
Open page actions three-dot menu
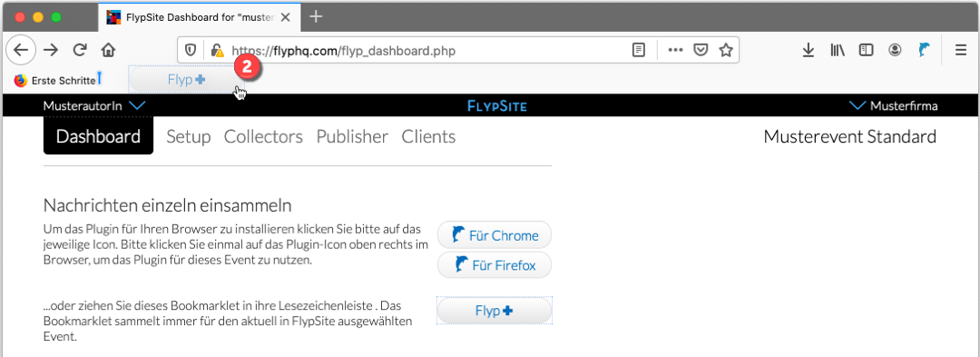point(676,51)
